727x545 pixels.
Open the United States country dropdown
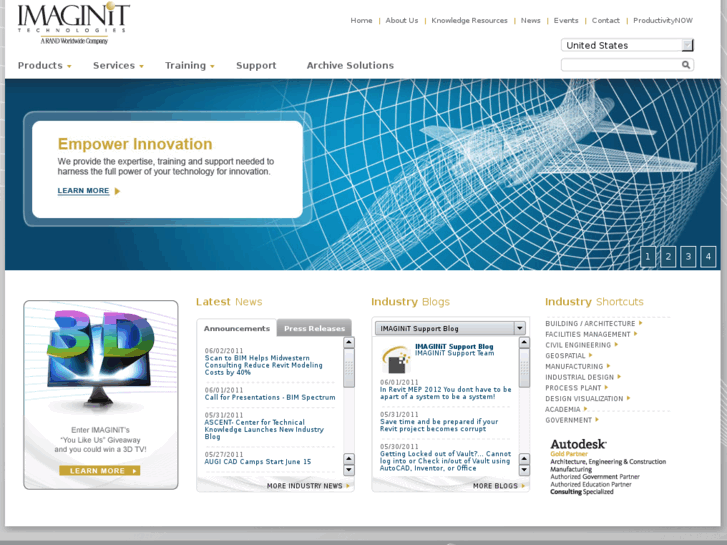[627, 45]
